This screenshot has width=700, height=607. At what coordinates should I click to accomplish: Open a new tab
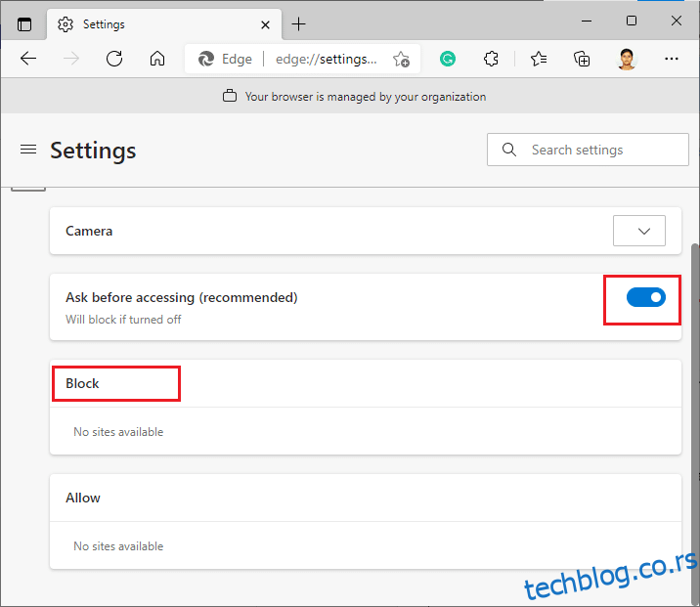point(298,24)
